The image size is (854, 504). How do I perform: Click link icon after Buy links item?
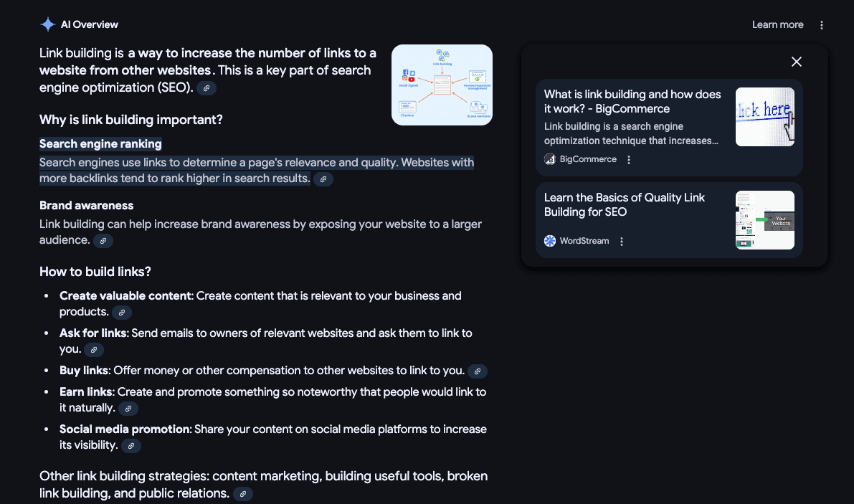coord(478,371)
